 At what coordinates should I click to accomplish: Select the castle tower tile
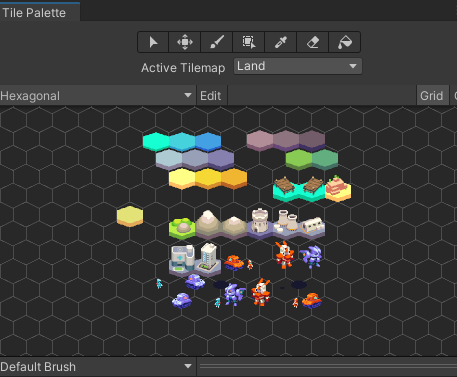(x=260, y=223)
